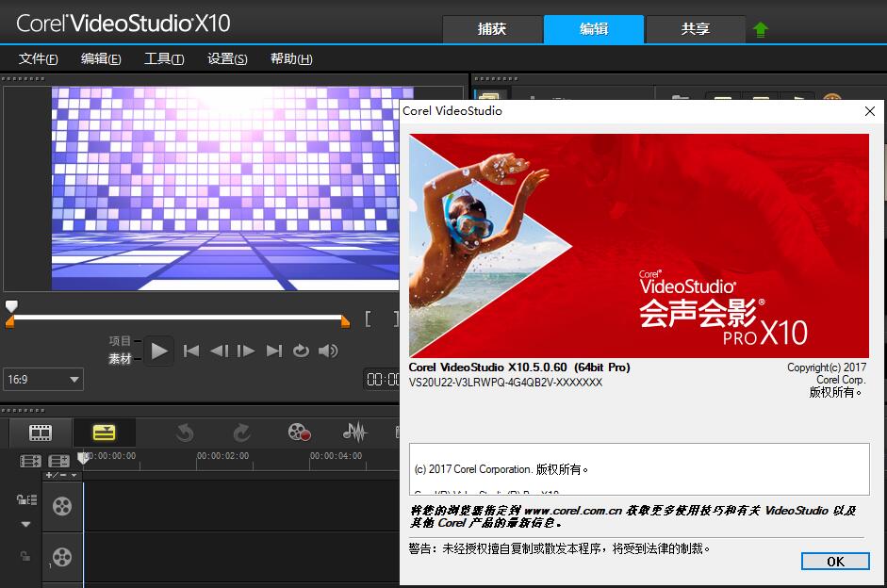Click the "Copyright(c) 2017 Corel Corp." text

[x=827, y=374]
